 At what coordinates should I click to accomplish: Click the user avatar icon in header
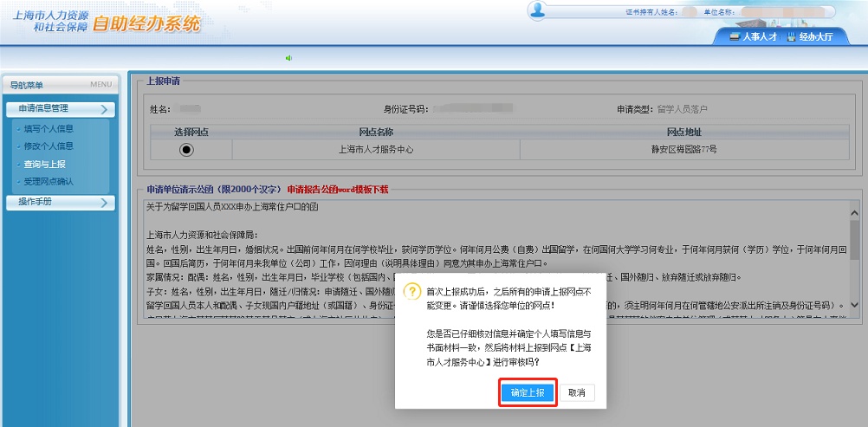click(x=538, y=11)
